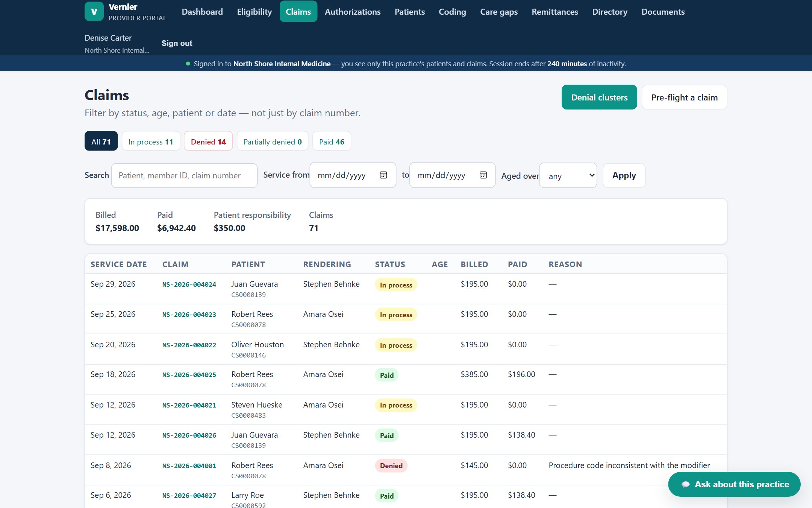The height and width of the screenshot is (508, 812).
Task: Open calendar picker for the 'to' date
Action: point(483,175)
